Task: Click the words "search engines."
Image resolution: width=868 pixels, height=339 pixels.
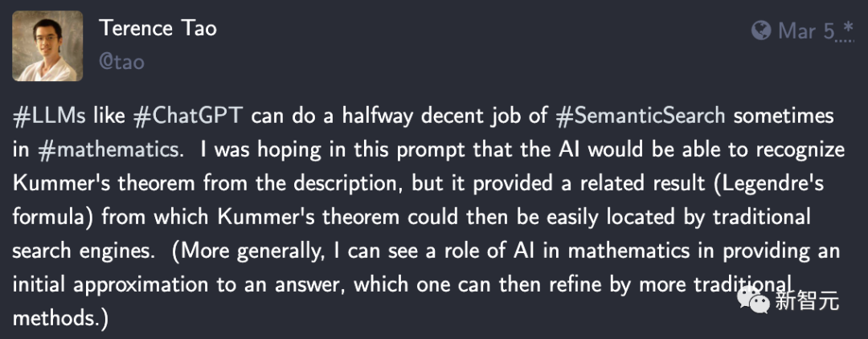Action: 84,251
